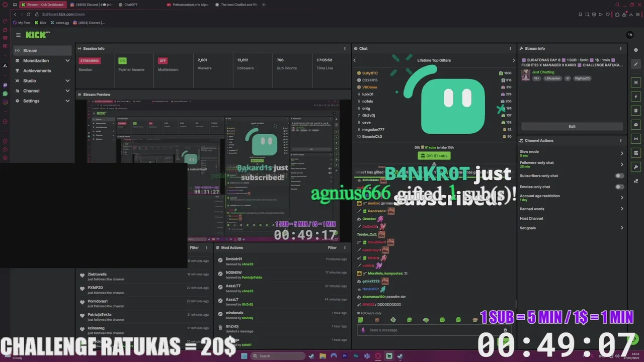This screenshot has height=362, width=644.
Task: Select PatricijaTekila follow notification
Action: pyautogui.click(x=144, y=317)
